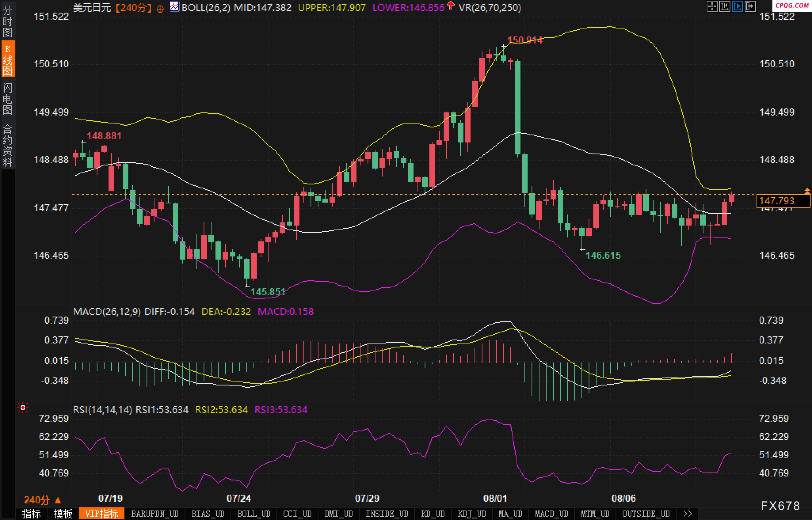Expand more indicators with the >> arrow
Screen dimensions: 812x520
point(688,514)
